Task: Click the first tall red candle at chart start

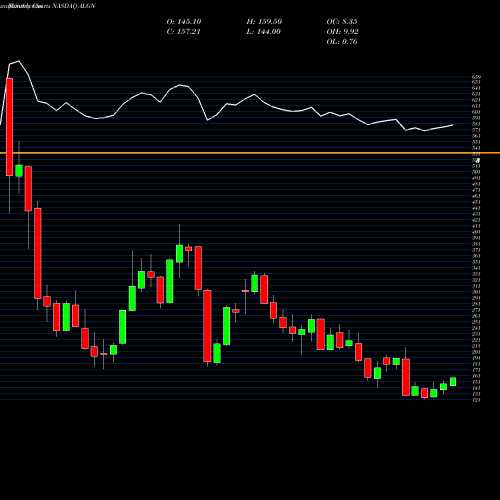Action: 10,127
